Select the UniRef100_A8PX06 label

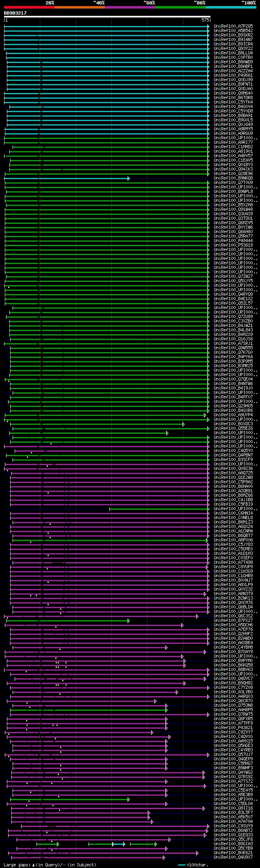click(x=233, y=540)
